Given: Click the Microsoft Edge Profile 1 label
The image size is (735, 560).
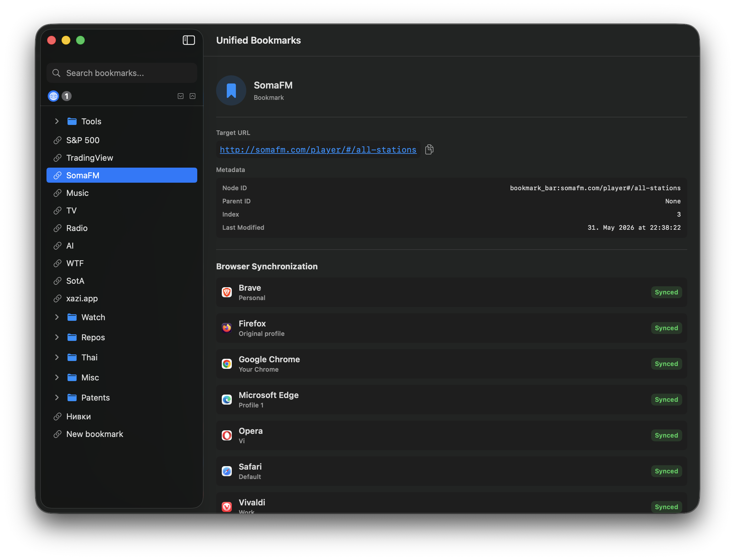Looking at the screenshot, I should [251, 405].
